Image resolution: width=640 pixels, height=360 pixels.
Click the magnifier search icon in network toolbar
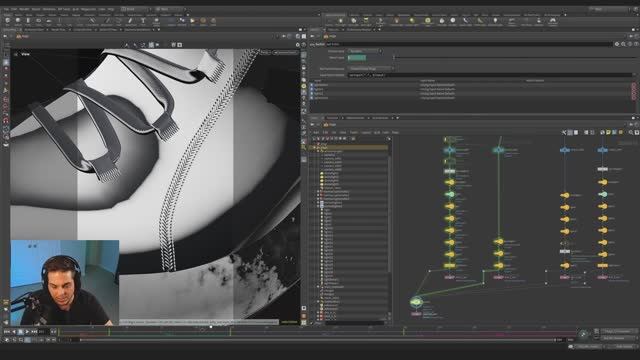click(631, 132)
